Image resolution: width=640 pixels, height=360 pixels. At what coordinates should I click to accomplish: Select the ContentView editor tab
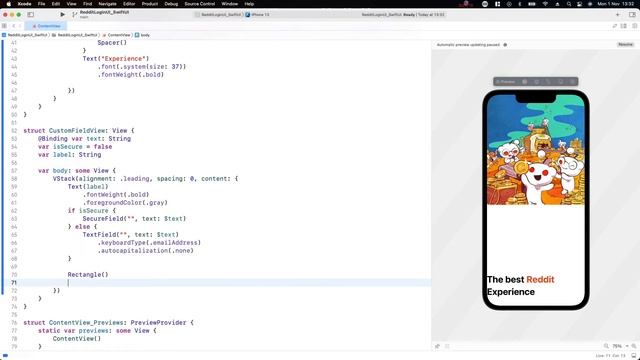click(46, 26)
